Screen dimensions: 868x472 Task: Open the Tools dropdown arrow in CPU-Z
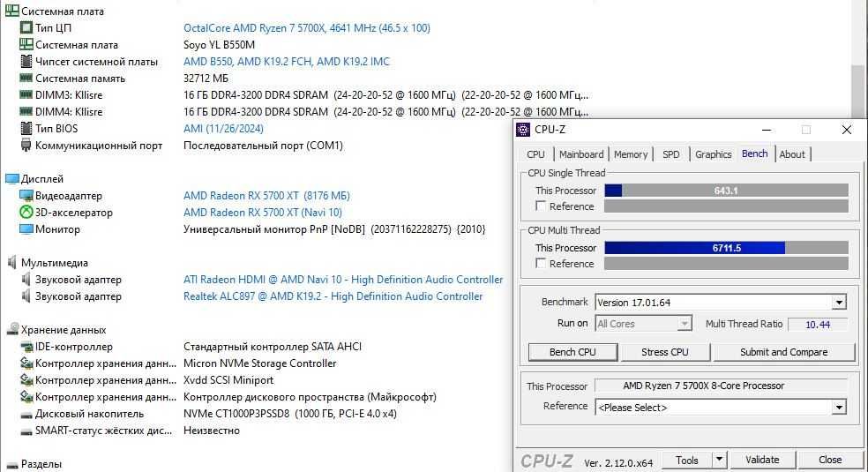tap(719, 460)
